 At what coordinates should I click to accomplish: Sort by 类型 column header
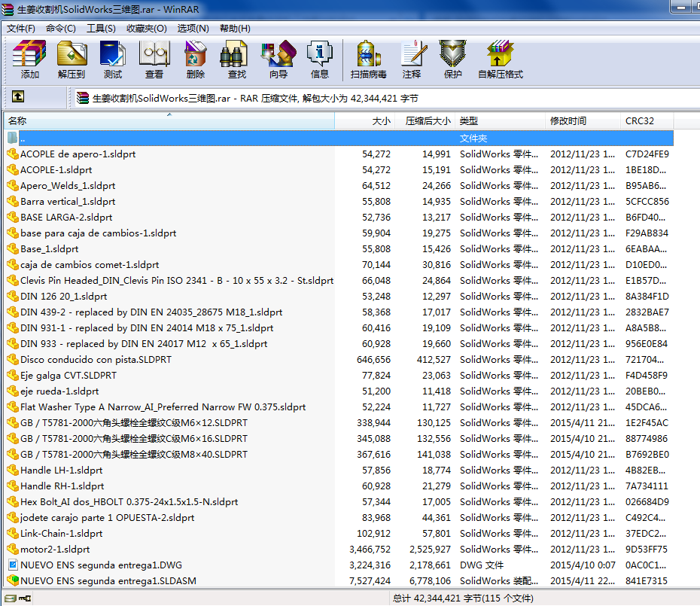click(x=500, y=120)
